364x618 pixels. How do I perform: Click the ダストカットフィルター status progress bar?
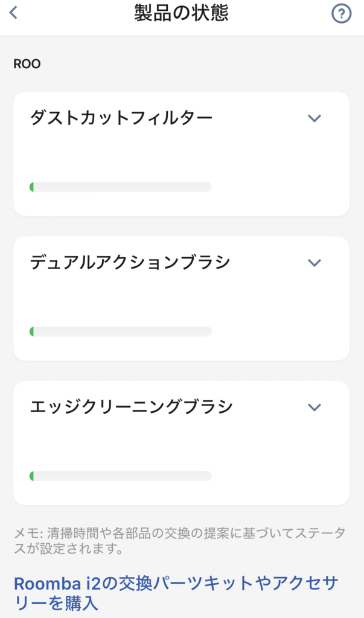pos(121,187)
